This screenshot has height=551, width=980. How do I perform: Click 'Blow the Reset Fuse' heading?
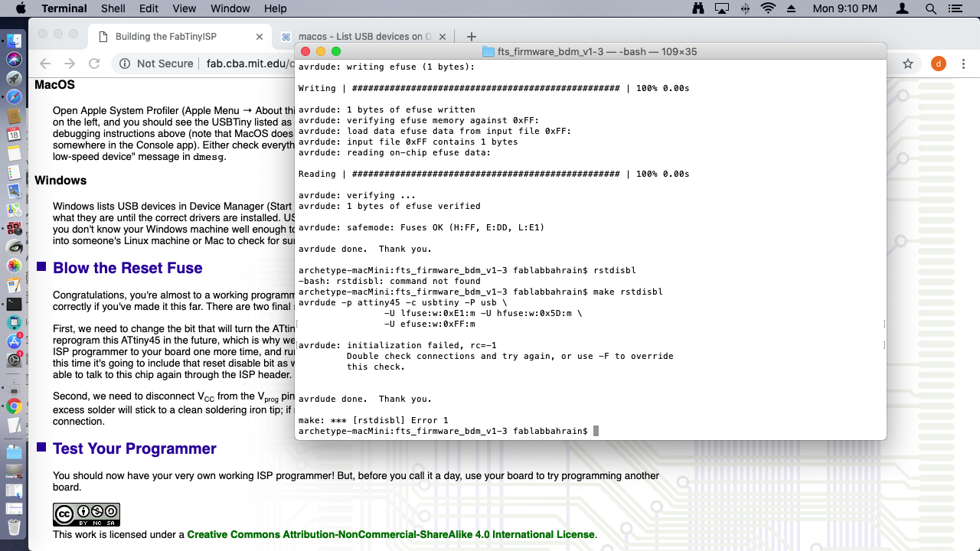[x=128, y=268]
